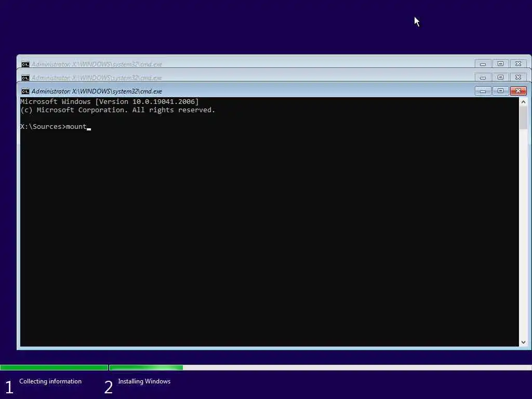Viewport: 532px width, 399px height.
Task: Click the 'Microsoft Windows [Version 10.0.19041.2006]' line
Action: [109, 101]
